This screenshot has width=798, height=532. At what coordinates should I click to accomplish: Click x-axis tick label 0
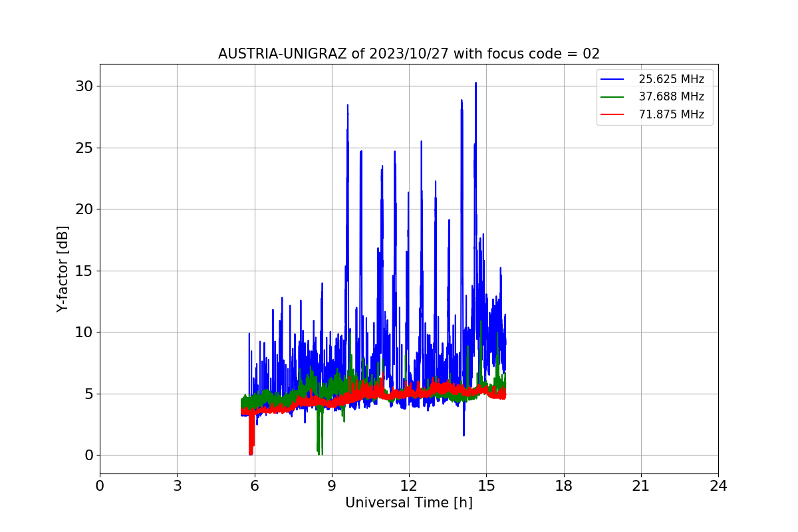100,486
